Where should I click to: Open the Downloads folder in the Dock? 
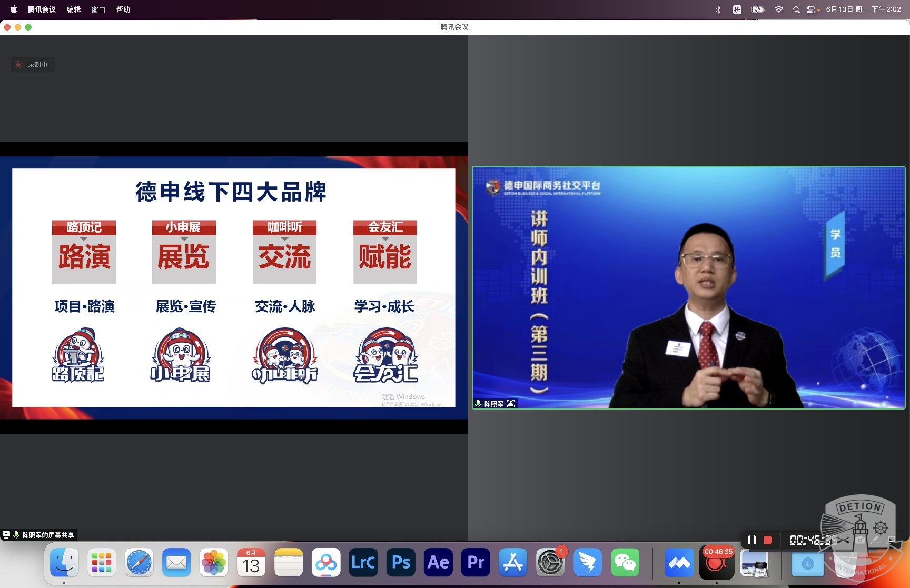tap(808, 563)
